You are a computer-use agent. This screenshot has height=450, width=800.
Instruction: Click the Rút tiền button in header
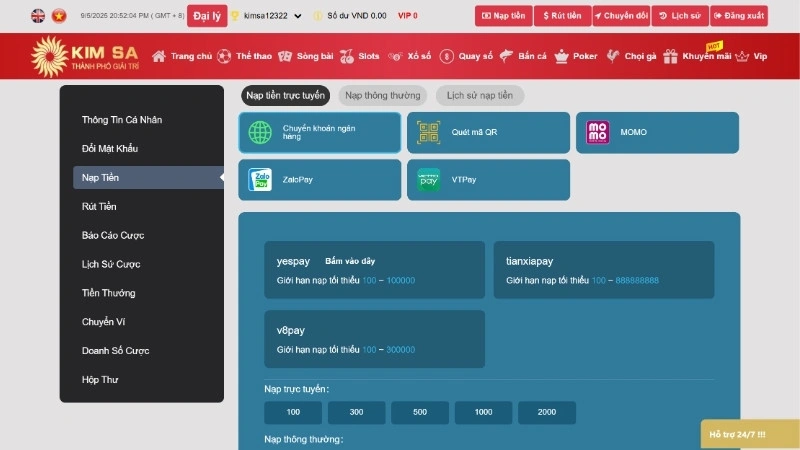(562, 16)
